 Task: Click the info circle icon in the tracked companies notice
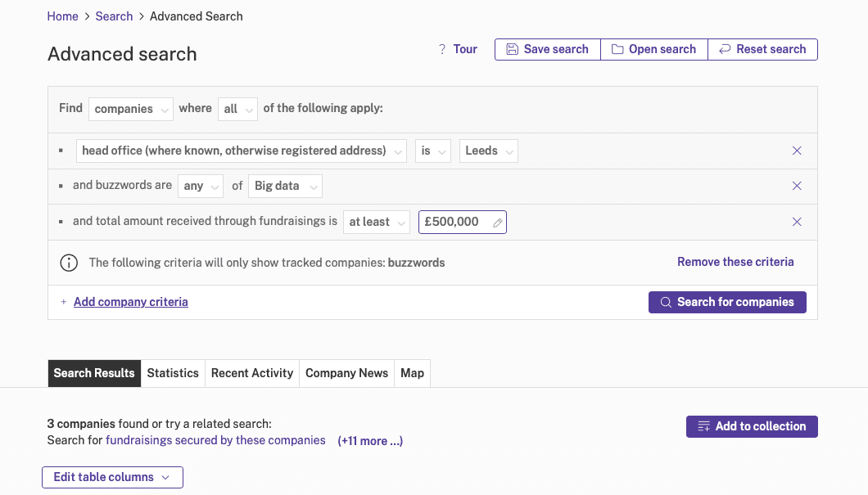69,263
